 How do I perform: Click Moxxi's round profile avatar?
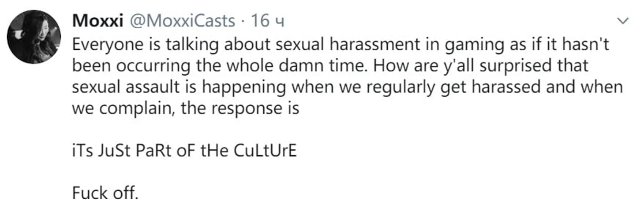34,37
